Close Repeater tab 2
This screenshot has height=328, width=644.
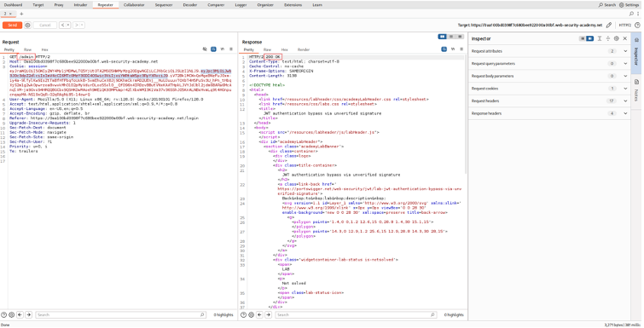pos(11,14)
